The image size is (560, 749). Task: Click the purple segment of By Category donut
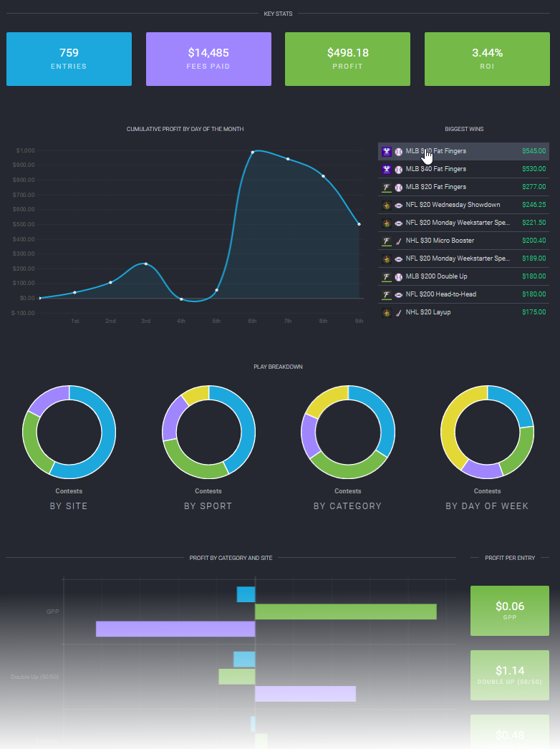(x=309, y=437)
